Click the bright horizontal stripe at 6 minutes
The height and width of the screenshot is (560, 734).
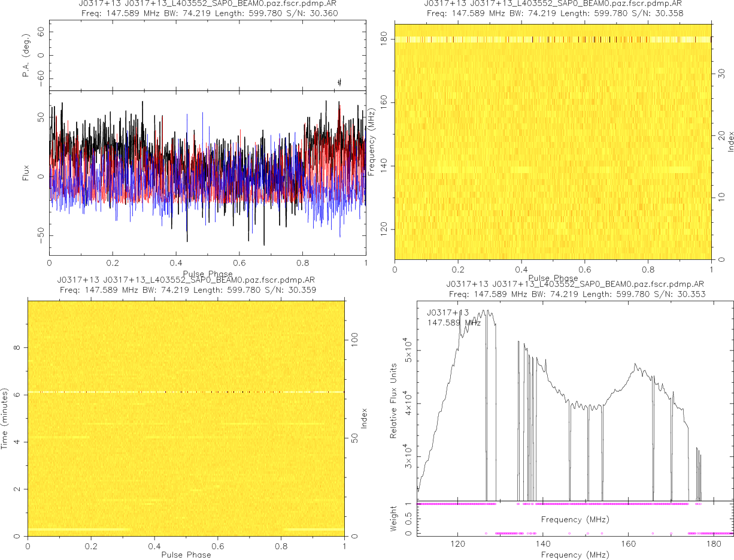pos(186,392)
